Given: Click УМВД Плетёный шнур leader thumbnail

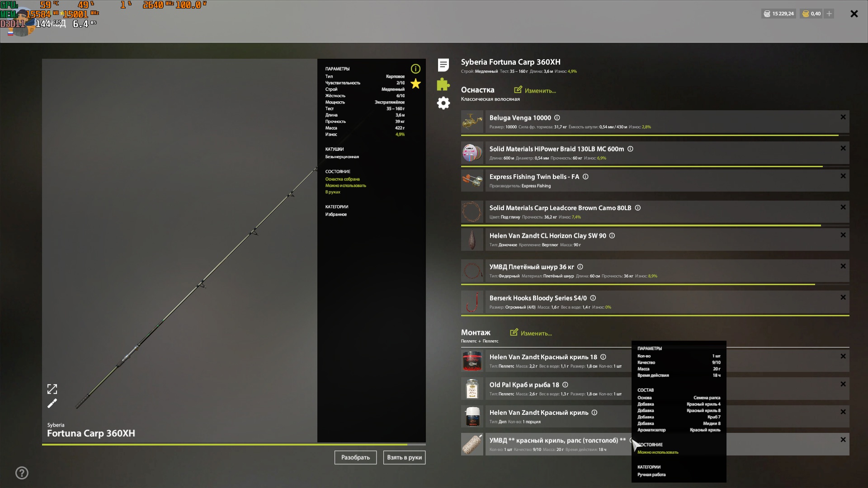Looking at the screenshot, I should pyautogui.click(x=472, y=271).
